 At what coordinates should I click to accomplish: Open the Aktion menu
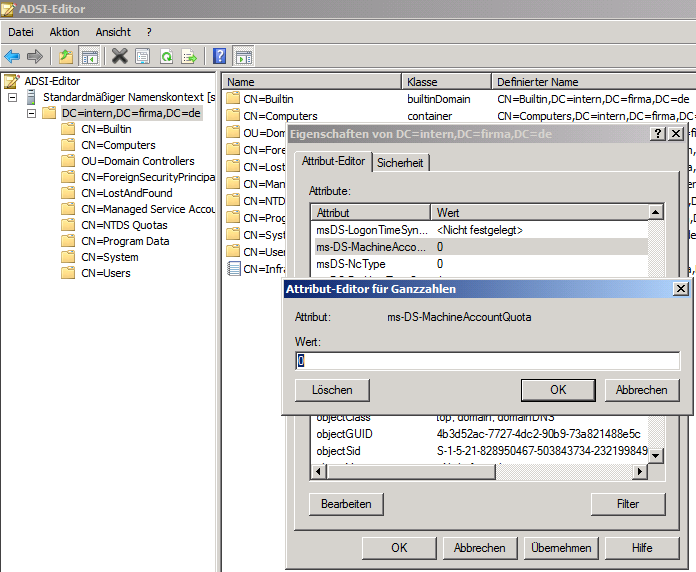coord(64,32)
